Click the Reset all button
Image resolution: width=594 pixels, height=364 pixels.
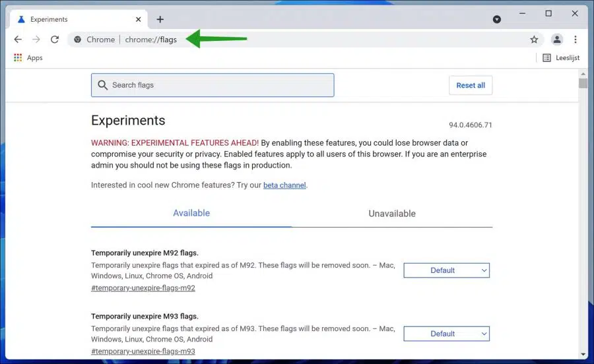[471, 85]
